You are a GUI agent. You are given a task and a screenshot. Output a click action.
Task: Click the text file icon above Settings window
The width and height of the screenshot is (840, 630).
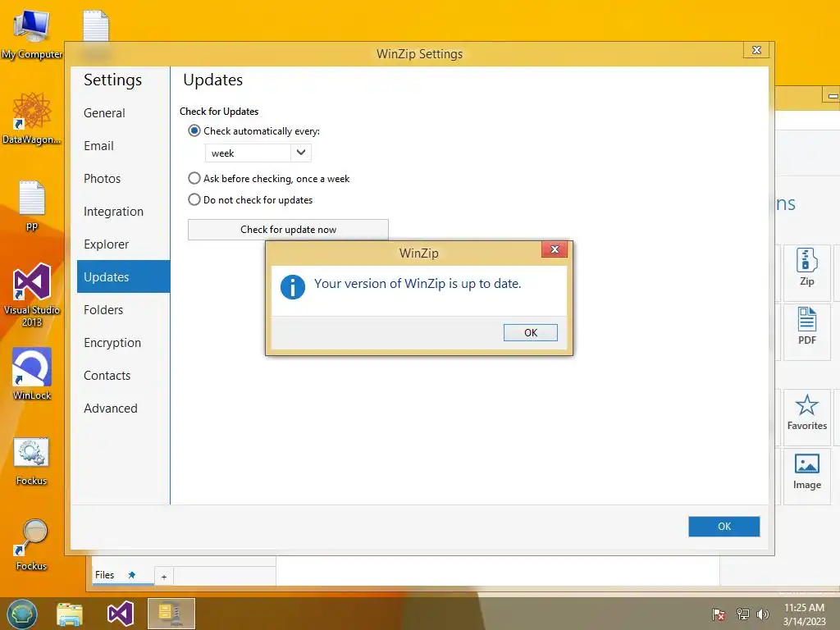click(x=96, y=25)
